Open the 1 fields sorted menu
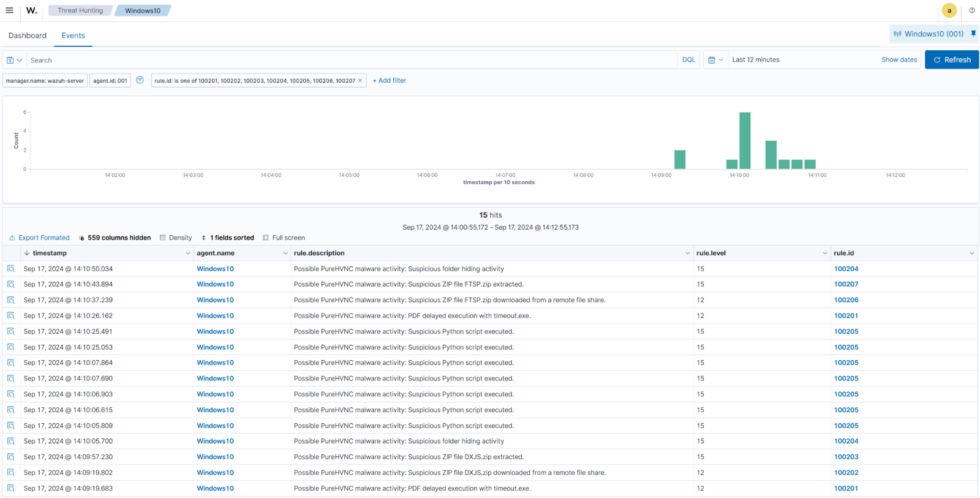The image size is (980, 498). (227, 238)
